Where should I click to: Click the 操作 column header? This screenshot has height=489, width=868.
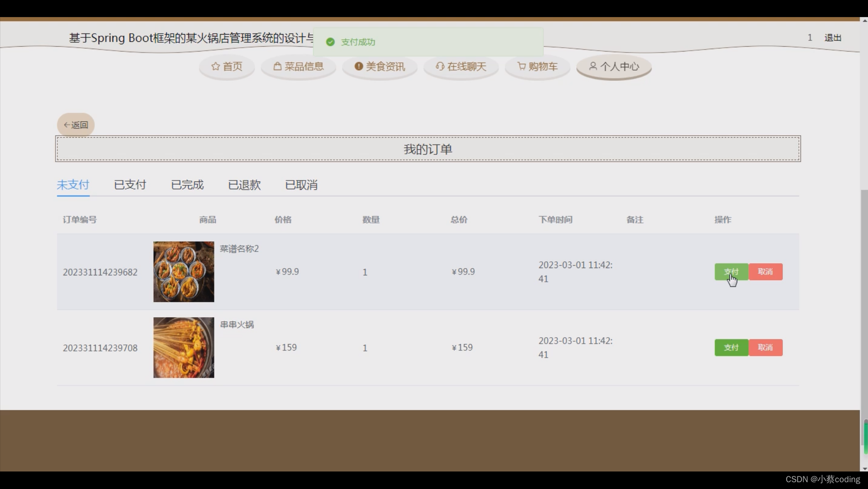pyautogui.click(x=723, y=219)
